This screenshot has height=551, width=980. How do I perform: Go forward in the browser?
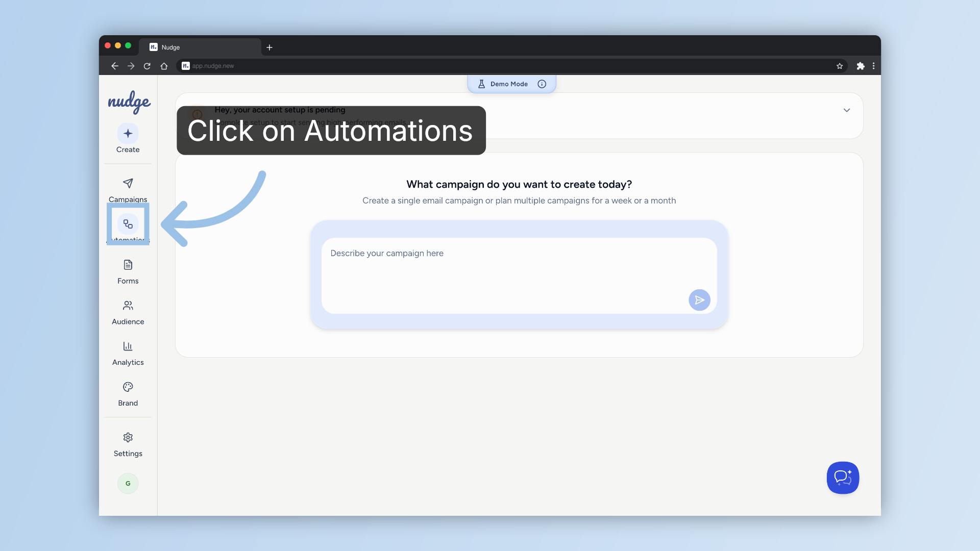(131, 66)
